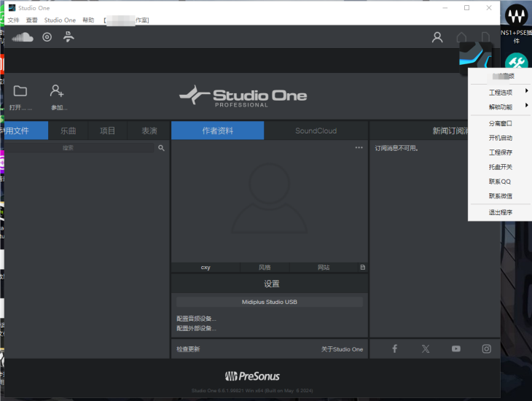This screenshot has height=401, width=532.
Task: Switch to the 项目 tab
Action: 107,131
